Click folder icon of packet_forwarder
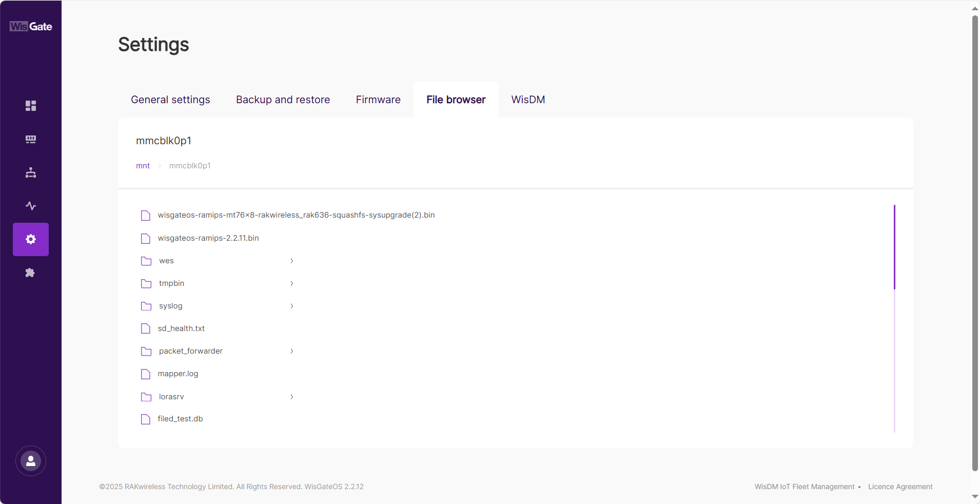The width and height of the screenshot is (980, 504). pos(146,351)
